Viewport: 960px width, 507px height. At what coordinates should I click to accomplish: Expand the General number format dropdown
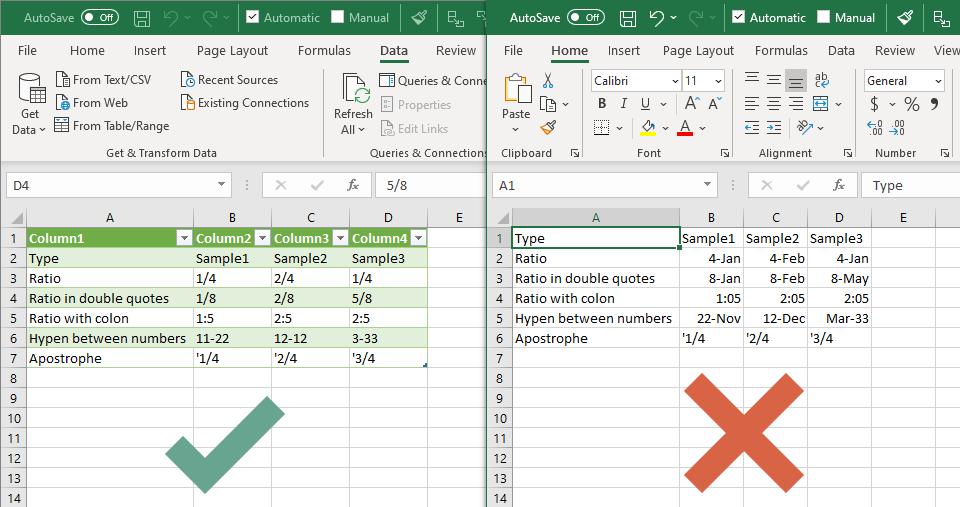(938, 81)
